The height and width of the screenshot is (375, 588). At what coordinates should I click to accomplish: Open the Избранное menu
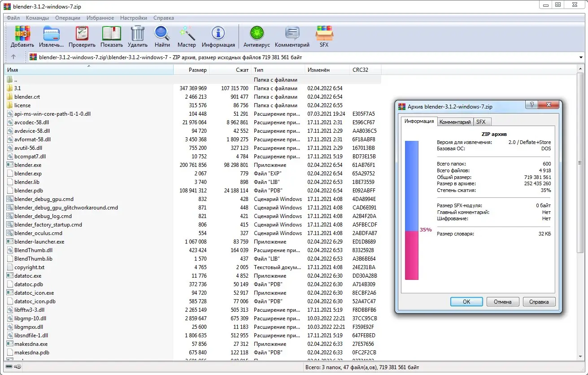pos(100,18)
